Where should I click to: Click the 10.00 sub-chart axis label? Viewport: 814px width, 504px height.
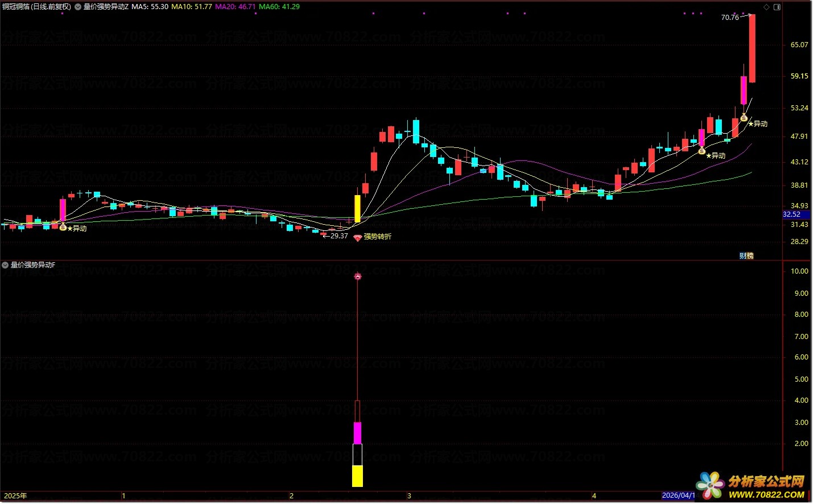tap(799, 271)
